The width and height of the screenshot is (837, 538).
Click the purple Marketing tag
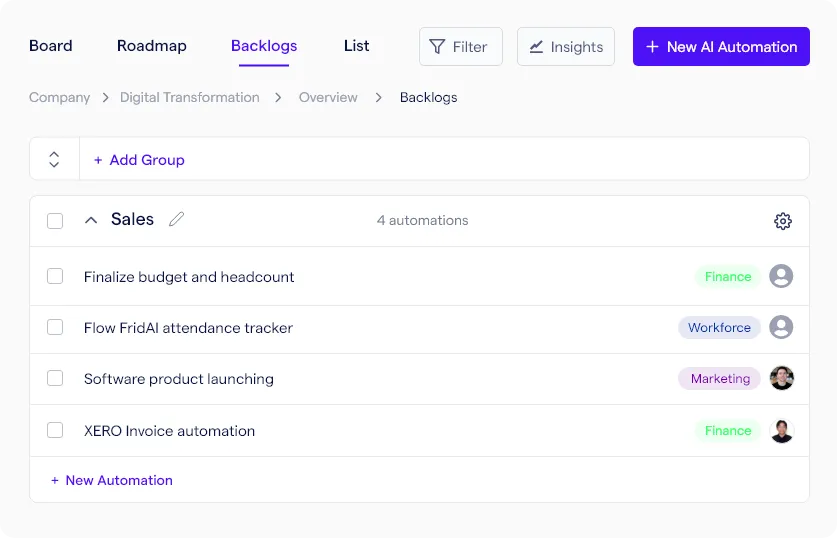[720, 379]
